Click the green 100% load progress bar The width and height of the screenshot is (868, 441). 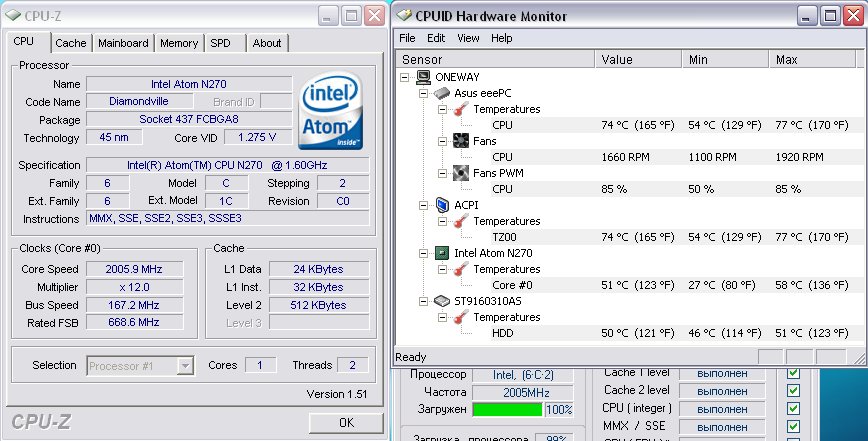click(508, 409)
